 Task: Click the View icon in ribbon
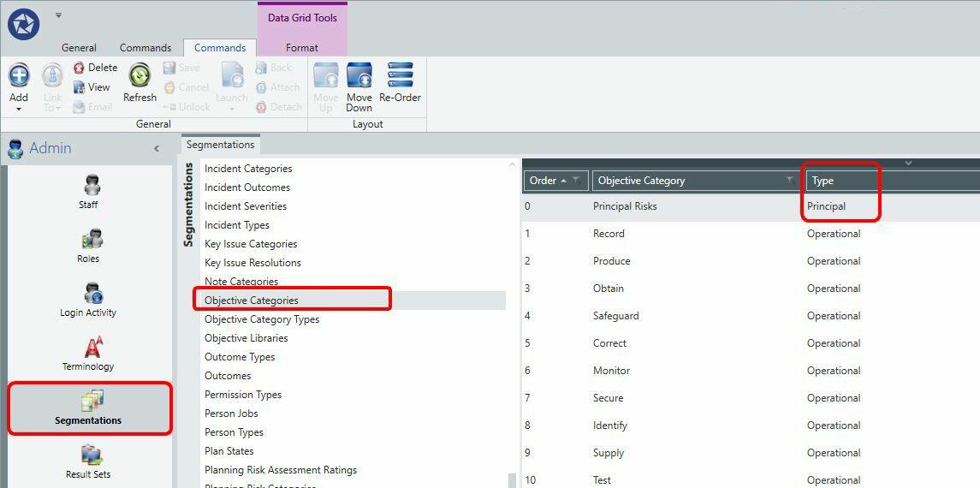tap(79, 87)
